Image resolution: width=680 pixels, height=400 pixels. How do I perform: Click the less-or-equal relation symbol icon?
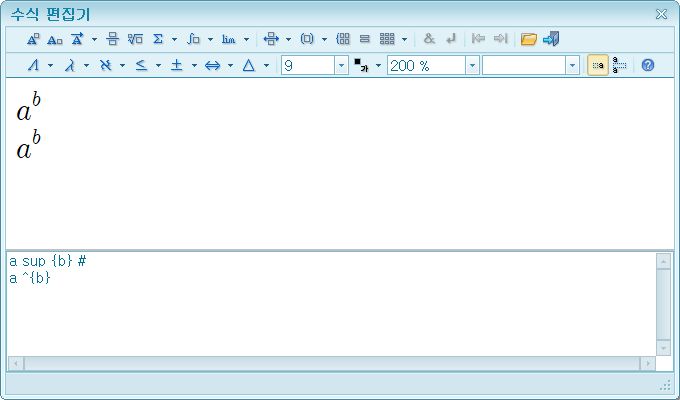[x=141, y=66]
